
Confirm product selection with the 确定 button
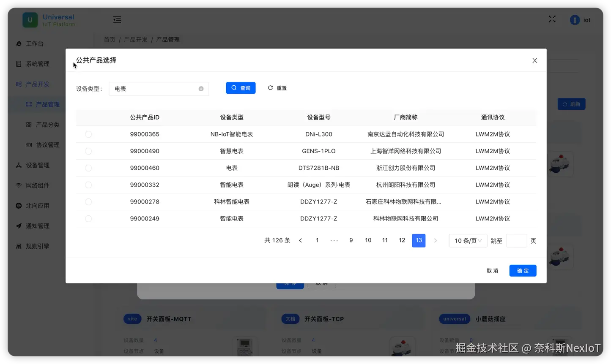coord(523,270)
